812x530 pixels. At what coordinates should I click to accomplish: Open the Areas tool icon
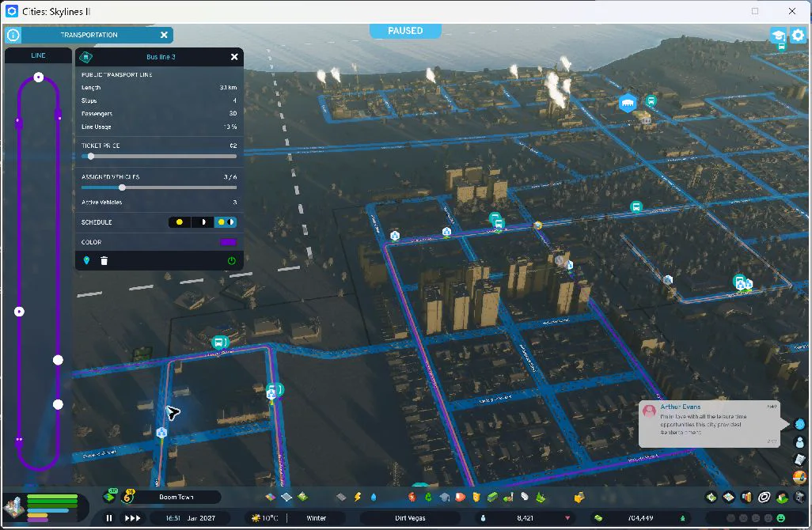pos(286,497)
